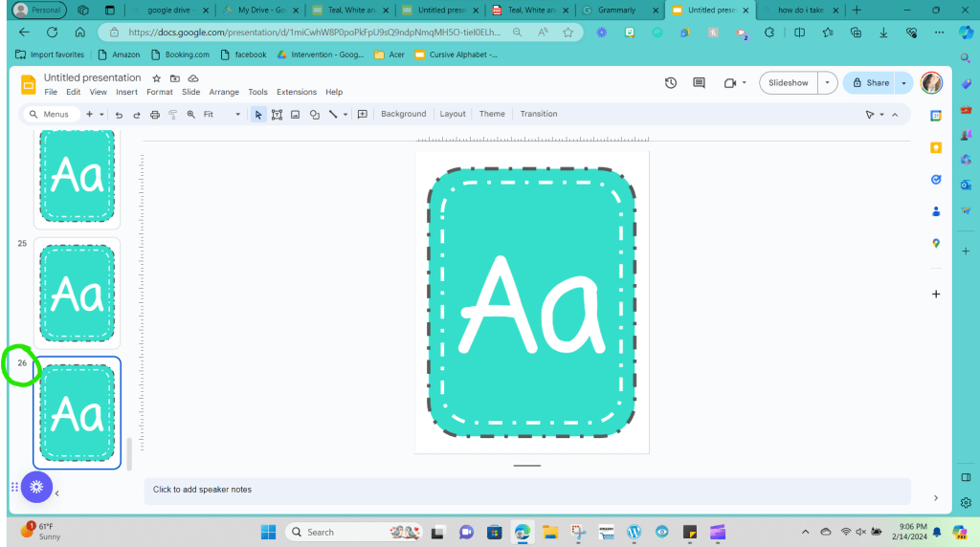Select the Shape tool in toolbar
980x547 pixels.
tap(314, 114)
